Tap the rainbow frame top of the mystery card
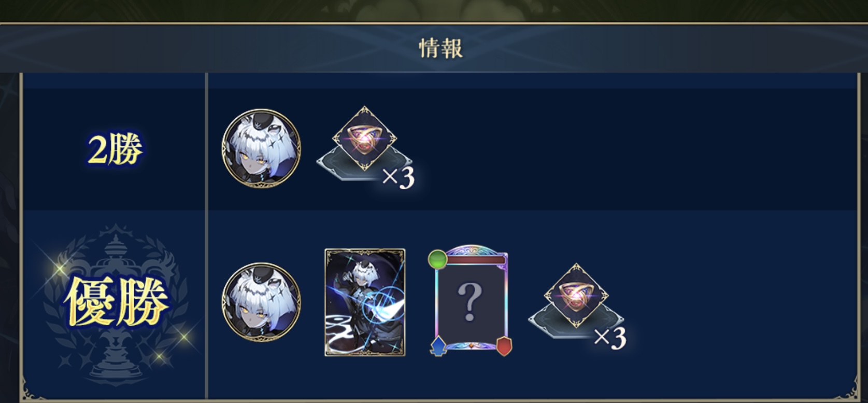Viewport: 868px width, 403px height. (x=471, y=253)
